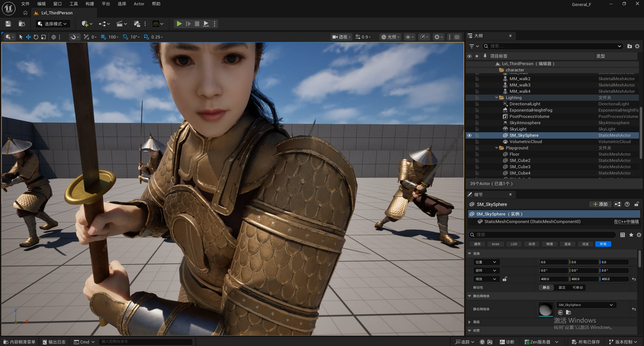Open the 构建 menu

[90, 4]
